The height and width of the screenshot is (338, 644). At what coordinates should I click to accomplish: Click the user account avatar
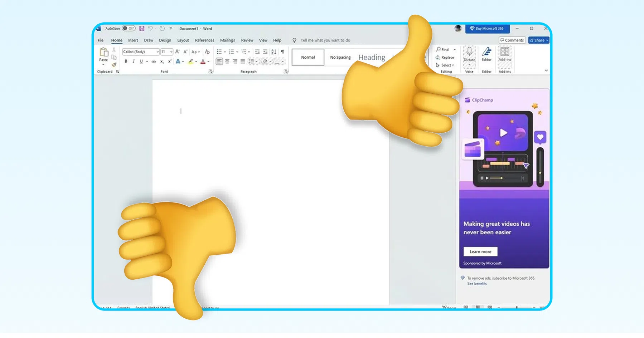point(458,28)
